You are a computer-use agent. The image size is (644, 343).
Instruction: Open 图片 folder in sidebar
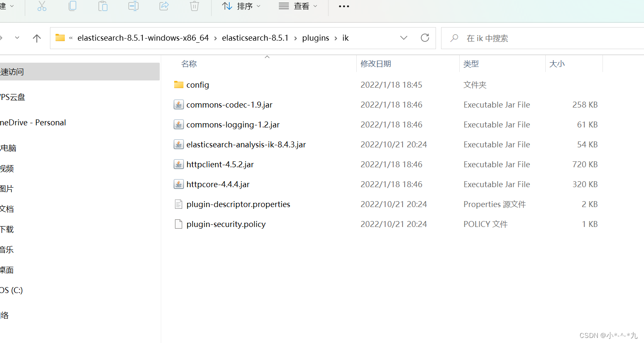coord(7,188)
